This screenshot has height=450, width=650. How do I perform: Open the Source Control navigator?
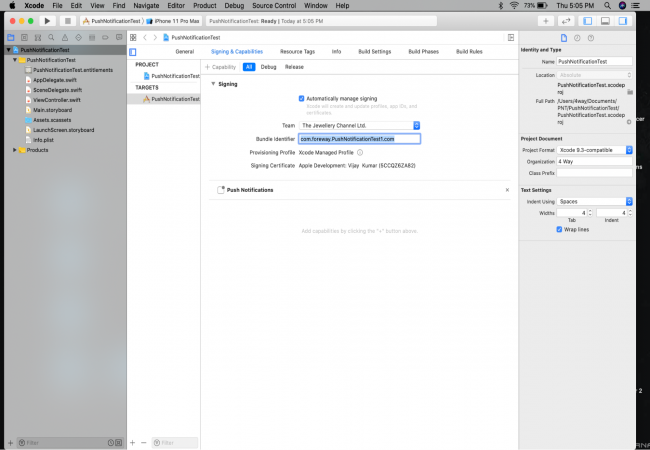24,37
